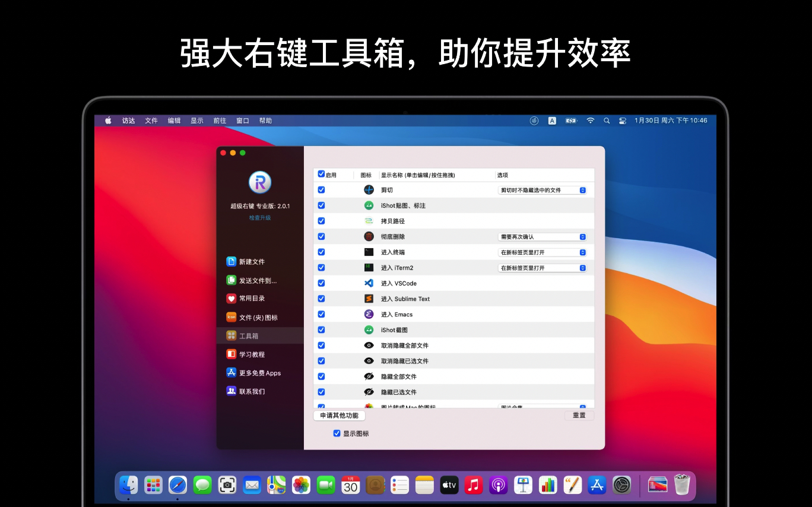Image resolution: width=812 pixels, height=507 pixels.
Task: Click the eye icon beside 取消隐藏全部文件
Action: (369, 346)
